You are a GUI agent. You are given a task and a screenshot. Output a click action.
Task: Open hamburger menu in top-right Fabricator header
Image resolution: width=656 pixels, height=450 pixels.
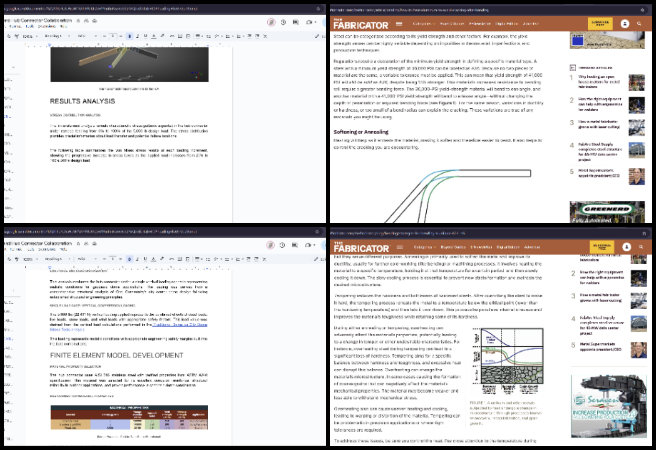(x=399, y=22)
